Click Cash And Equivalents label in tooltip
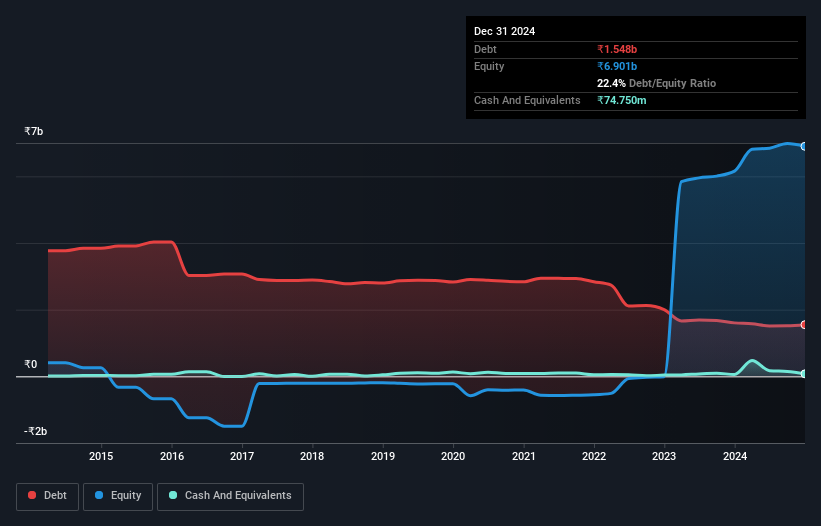This screenshot has height=526, width=821. click(x=527, y=100)
